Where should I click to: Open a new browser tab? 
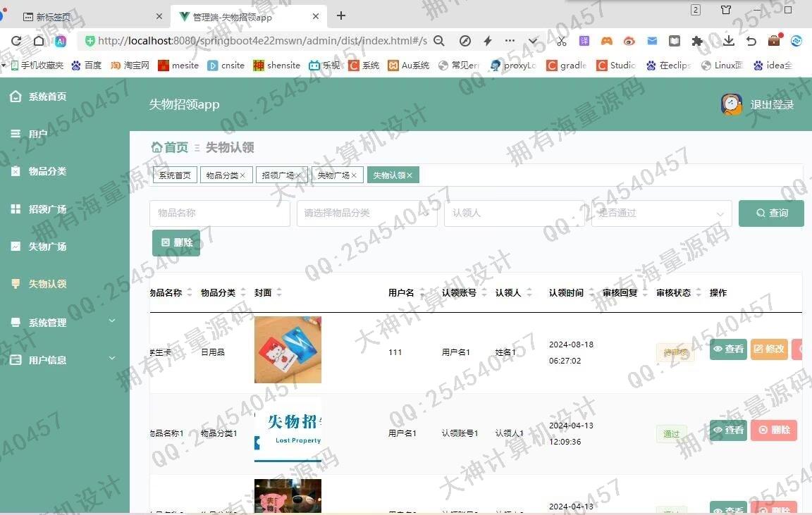coord(340,15)
